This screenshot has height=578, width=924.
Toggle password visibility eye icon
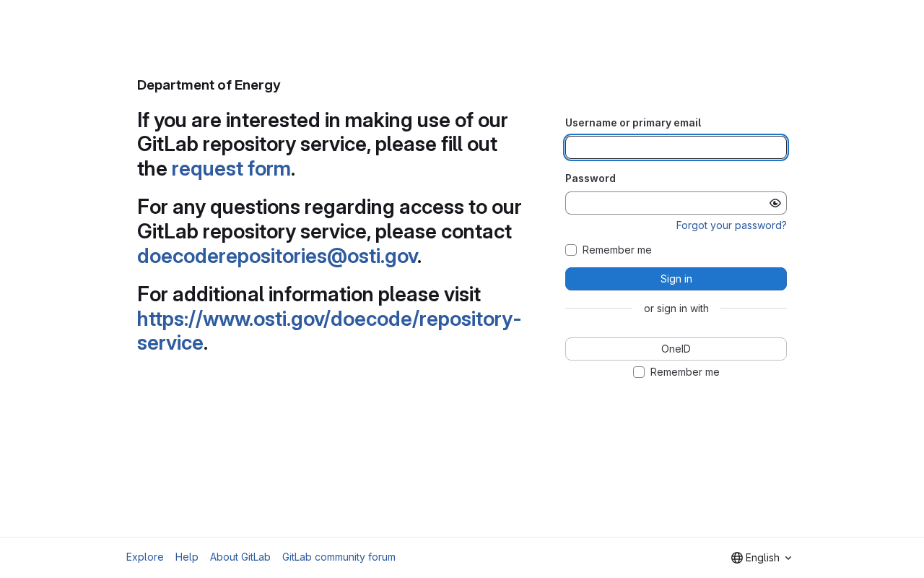point(775,203)
